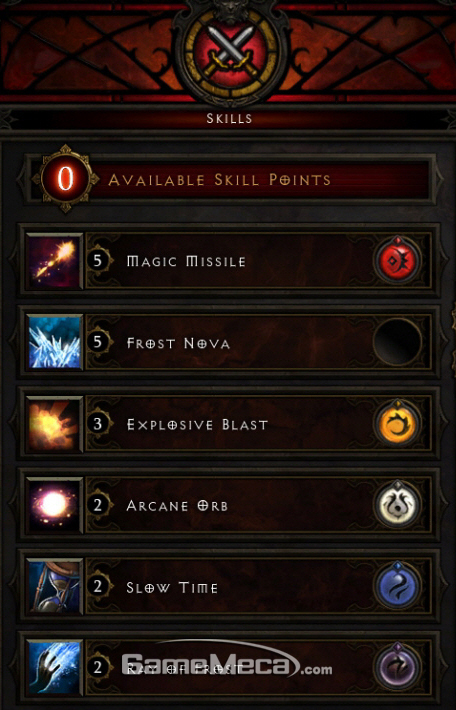Click the available skill points counter orb
456x710 pixels.
click(65, 179)
